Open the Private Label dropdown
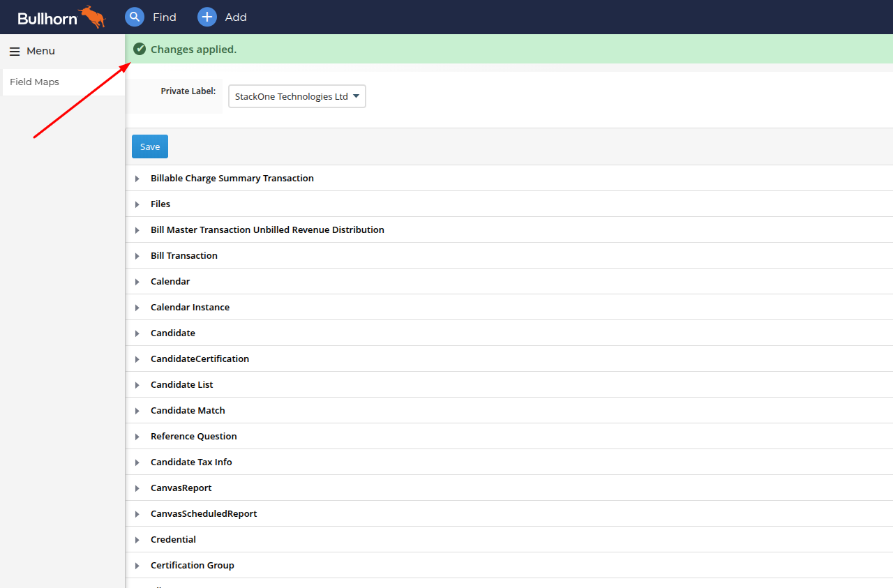The height and width of the screenshot is (588, 893). pos(297,96)
